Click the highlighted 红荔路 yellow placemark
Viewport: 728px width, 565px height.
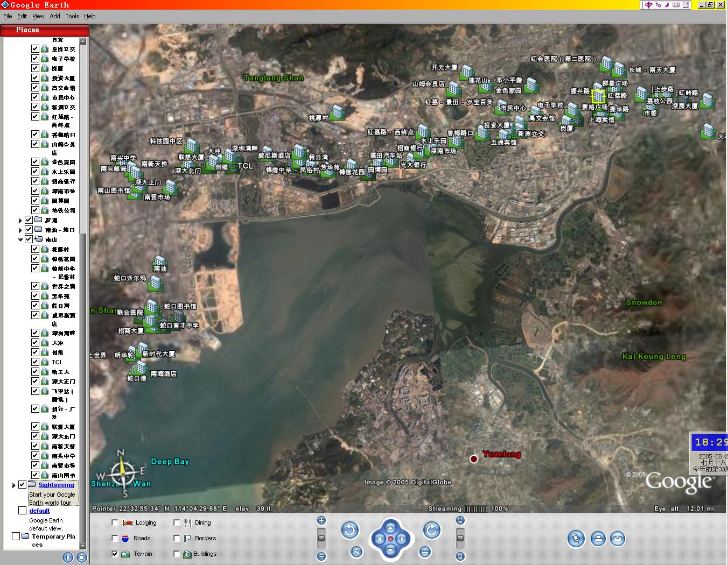point(598,96)
